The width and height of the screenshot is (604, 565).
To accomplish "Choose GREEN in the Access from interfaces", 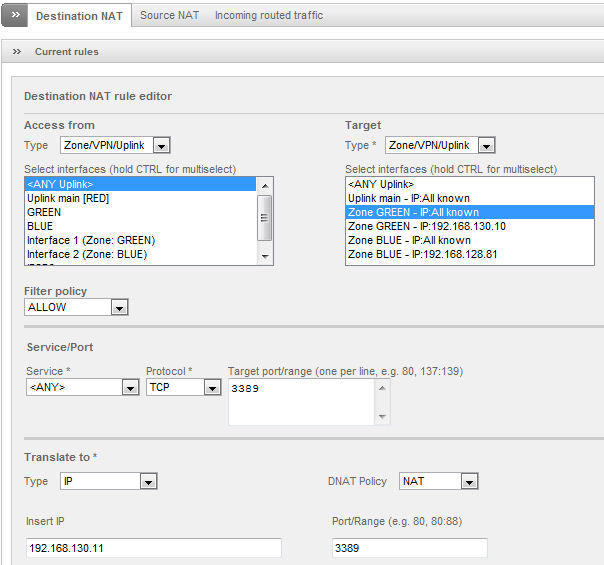I will (44, 213).
